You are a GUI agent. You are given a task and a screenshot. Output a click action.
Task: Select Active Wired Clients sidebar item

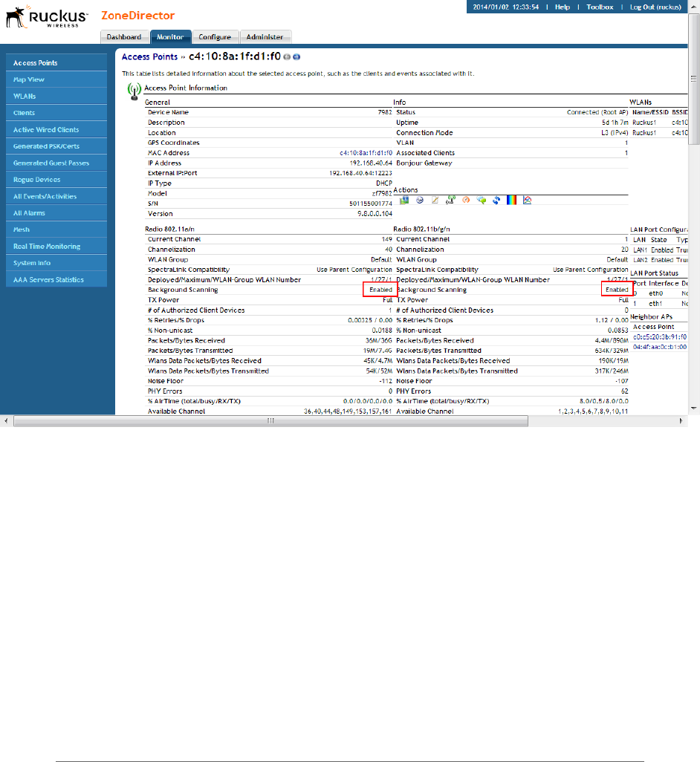click(56, 130)
